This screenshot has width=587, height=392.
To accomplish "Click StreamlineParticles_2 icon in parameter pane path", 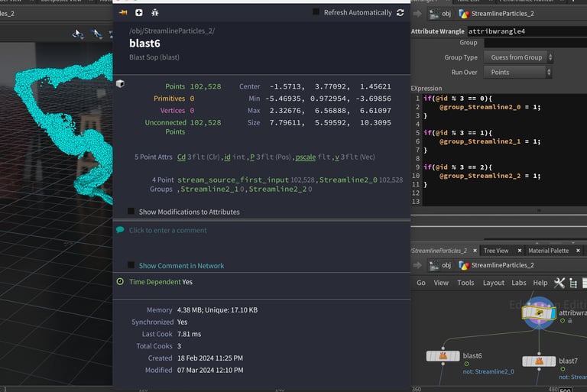I will tap(464, 14).
